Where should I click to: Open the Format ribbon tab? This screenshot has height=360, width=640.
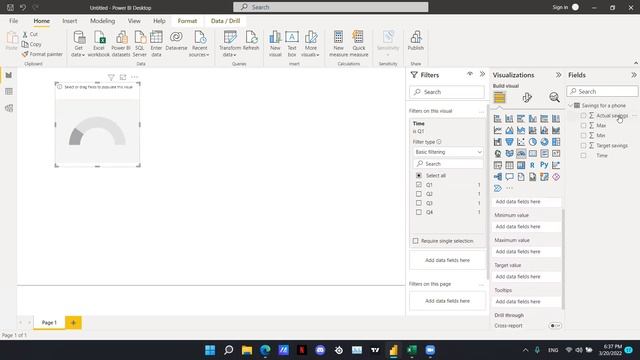tap(187, 21)
